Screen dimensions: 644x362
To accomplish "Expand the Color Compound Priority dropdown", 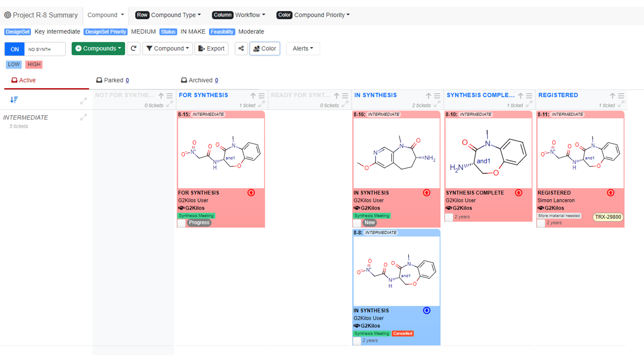I will pyautogui.click(x=313, y=15).
